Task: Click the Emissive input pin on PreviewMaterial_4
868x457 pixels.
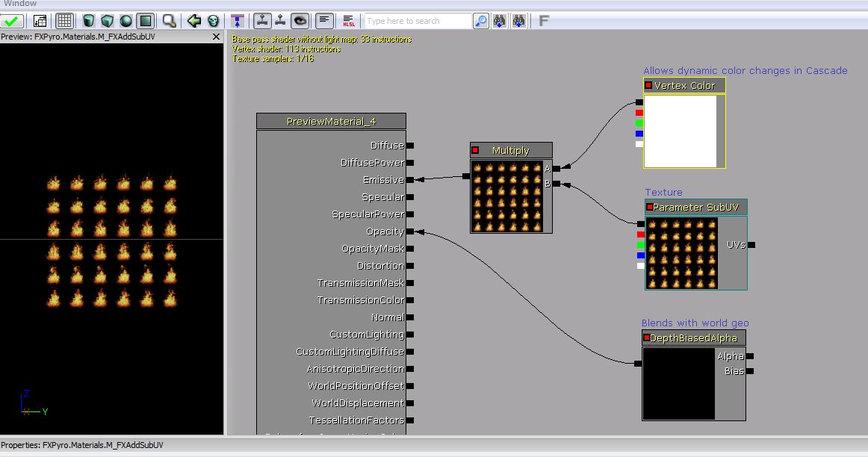Action: pos(412,179)
